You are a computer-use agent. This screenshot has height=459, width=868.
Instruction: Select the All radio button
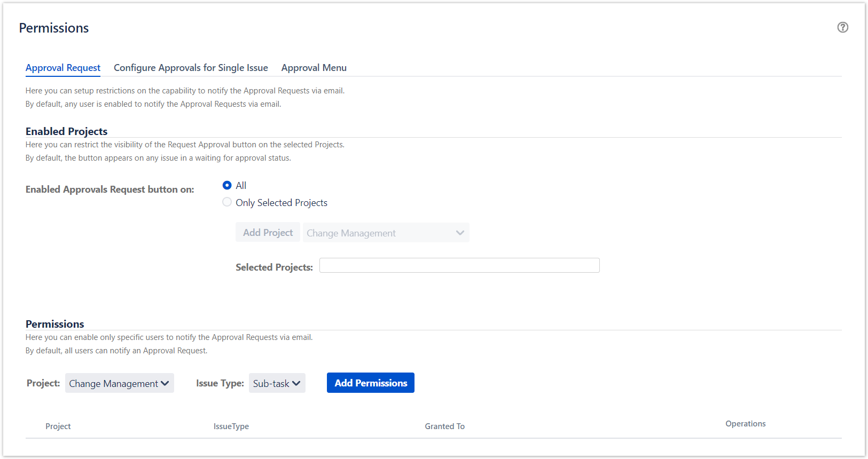[x=227, y=185]
